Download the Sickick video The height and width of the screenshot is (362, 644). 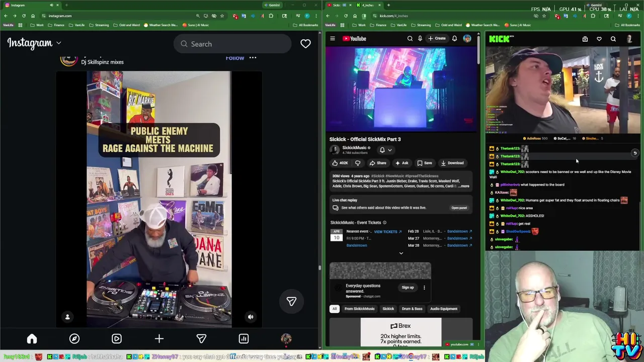tap(452, 163)
